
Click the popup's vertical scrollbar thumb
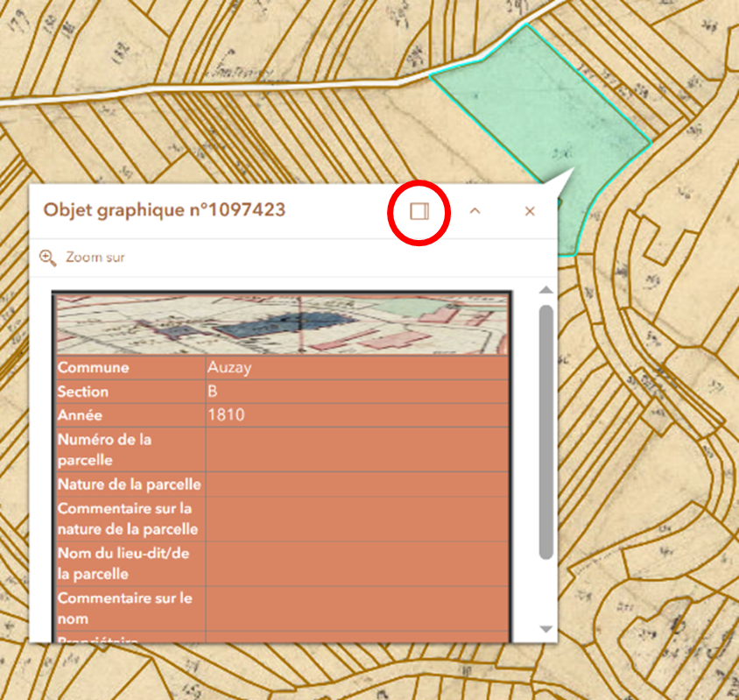click(546, 429)
